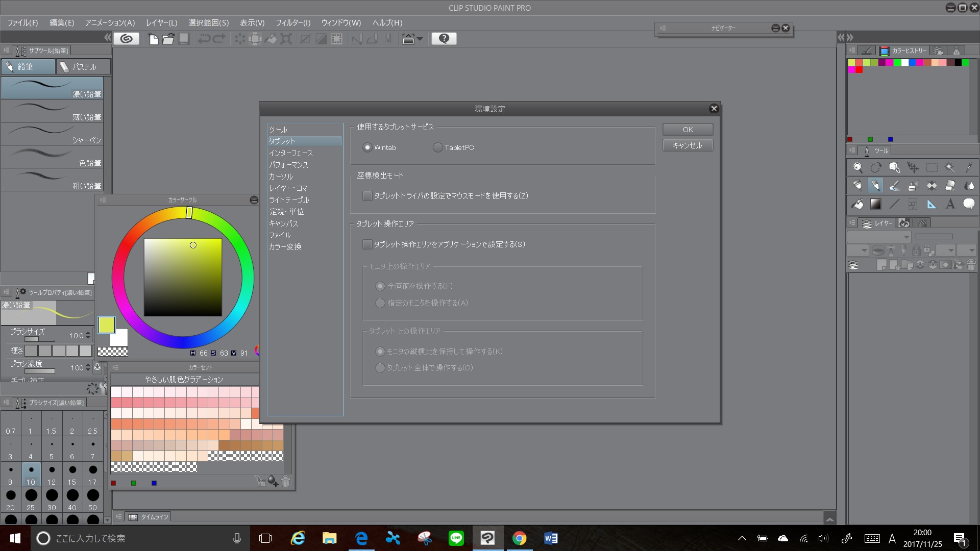
Task: Click the yellow-green main color swatch
Action: (106, 325)
